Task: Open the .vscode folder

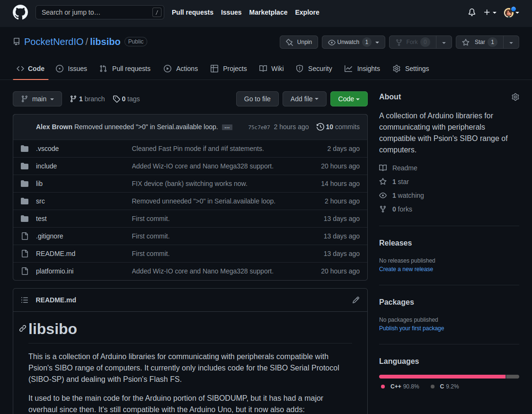Action: [x=47, y=149]
